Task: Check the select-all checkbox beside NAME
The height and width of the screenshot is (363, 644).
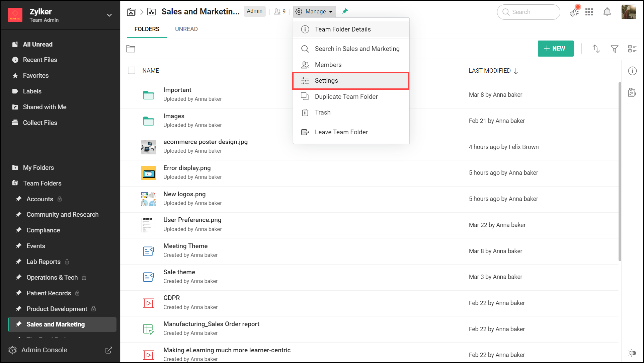Action: click(132, 71)
